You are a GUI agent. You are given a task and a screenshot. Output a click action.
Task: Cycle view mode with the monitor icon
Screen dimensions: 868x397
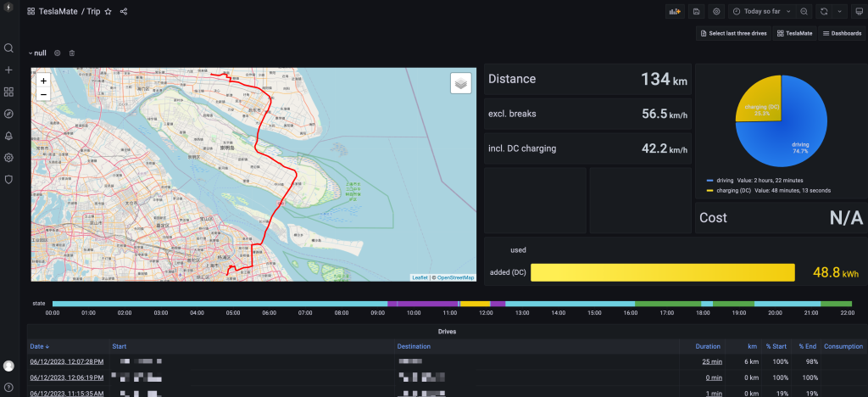(857, 12)
